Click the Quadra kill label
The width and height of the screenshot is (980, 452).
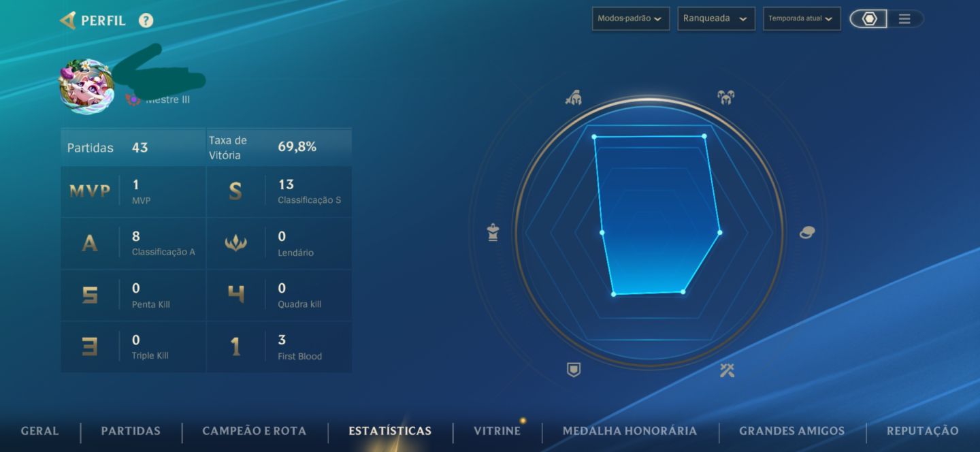click(x=299, y=304)
